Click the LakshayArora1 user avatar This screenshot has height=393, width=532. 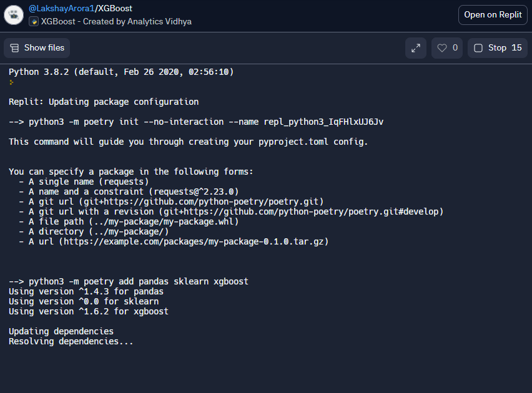point(14,15)
